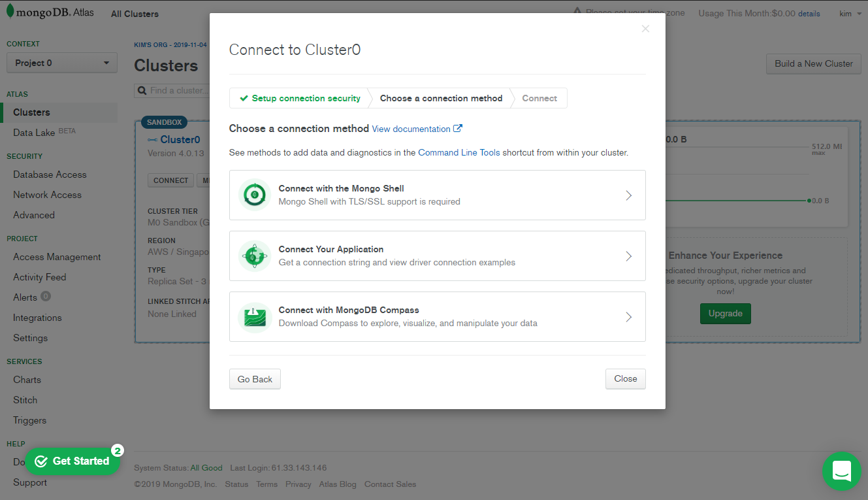The height and width of the screenshot is (500, 868).
Task: Open the Project 0 context dropdown
Action: (62, 63)
